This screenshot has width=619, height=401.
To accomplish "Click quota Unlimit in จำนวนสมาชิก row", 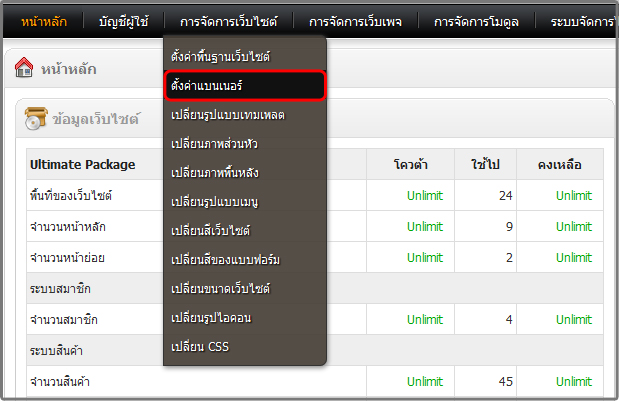I will point(425,319).
